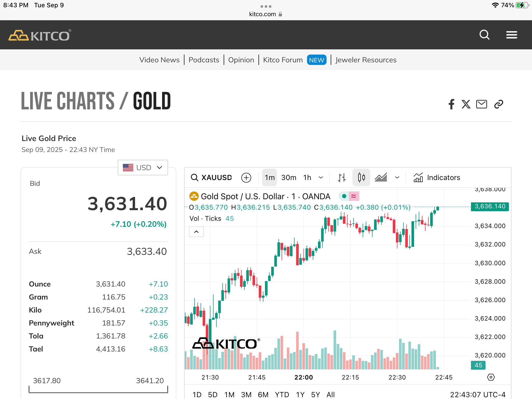The image size is (532, 399).
Task: Click the pink data-mode indicator
Action: (354, 196)
